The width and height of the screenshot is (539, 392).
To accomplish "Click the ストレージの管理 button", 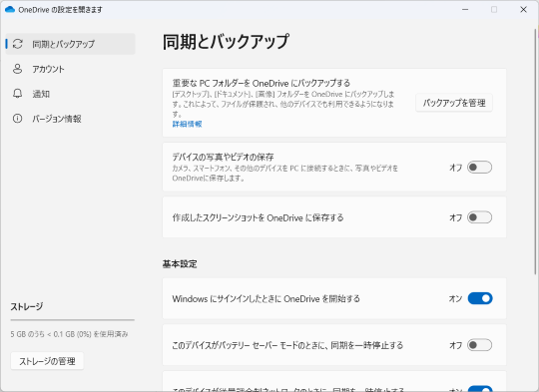I will point(47,361).
